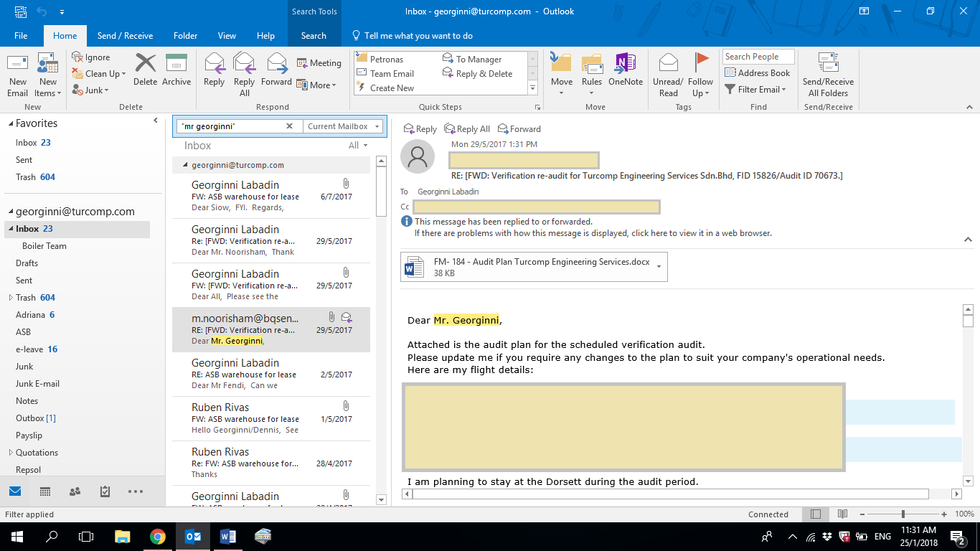This screenshot has width=980, height=551.
Task: Open the Rules button
Action: point(592,75)
